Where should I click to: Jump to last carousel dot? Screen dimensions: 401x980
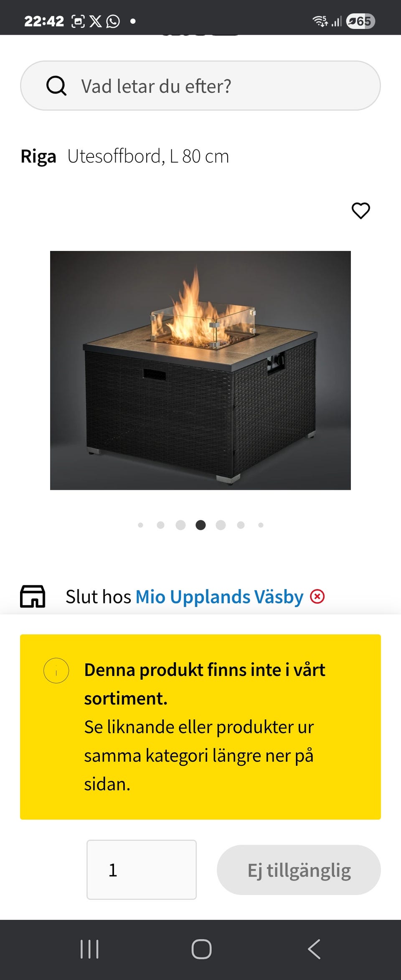[261, 525]
